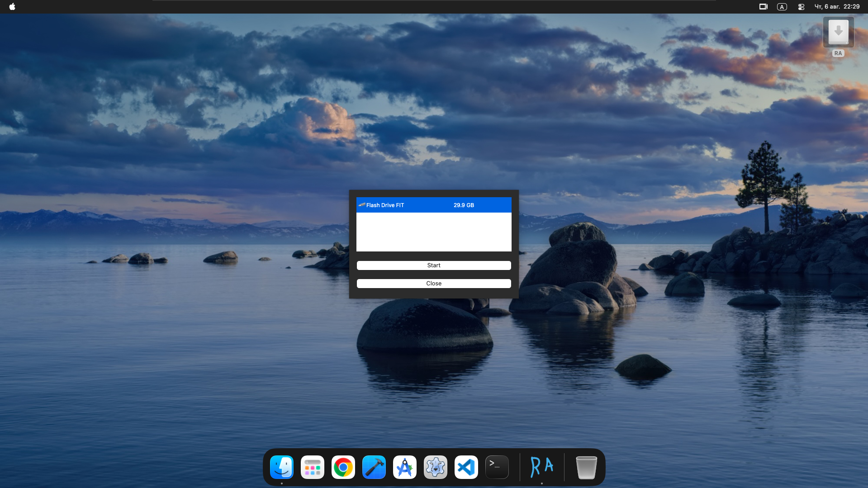868x488 pixels.
Task: Open Terminal from the dock
Action: tap(497, 467)
